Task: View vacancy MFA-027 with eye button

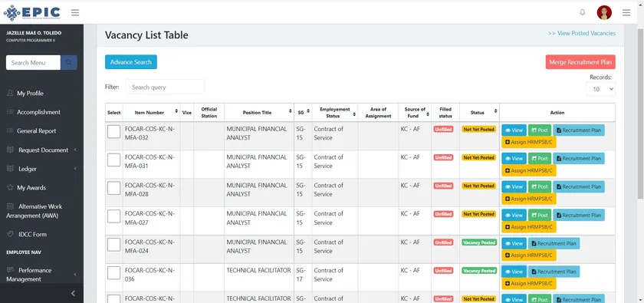Action: pos(514,215)
